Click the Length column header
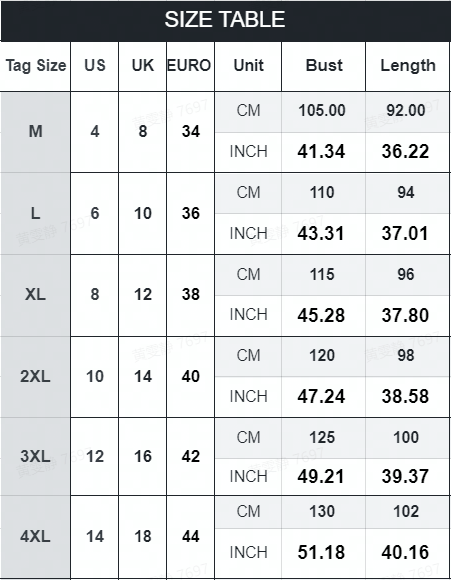 pos(407,66)
